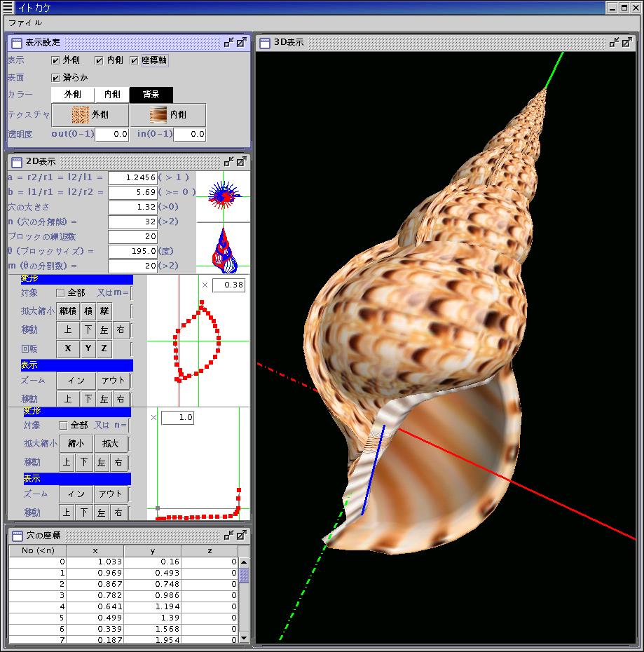644x652 pixels.
Task: Click the 縦横 scale button
Action: tap(67, 311)
